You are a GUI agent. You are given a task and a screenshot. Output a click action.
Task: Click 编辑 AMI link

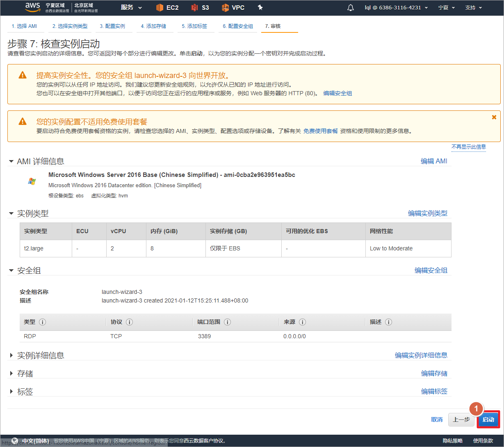click(434, 161)
